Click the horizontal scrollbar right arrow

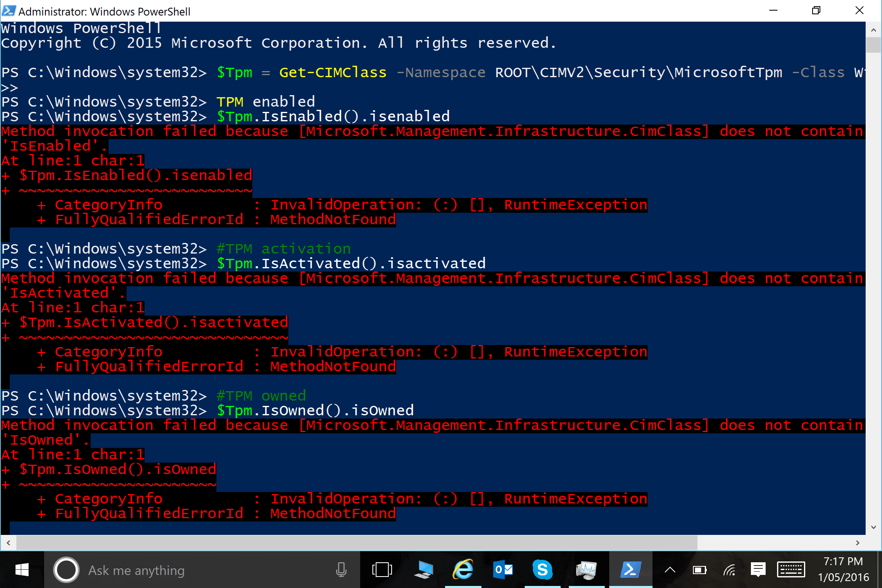pyautogui.click(x=857, y=543)
